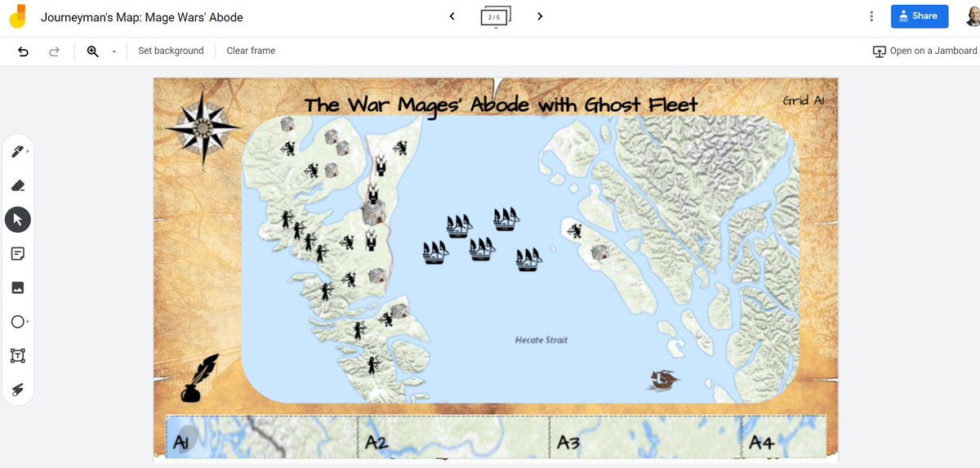This screenshot has width=980, height=468.
Task: Pick the Laser pointer tool
Action: click(18, 390)
